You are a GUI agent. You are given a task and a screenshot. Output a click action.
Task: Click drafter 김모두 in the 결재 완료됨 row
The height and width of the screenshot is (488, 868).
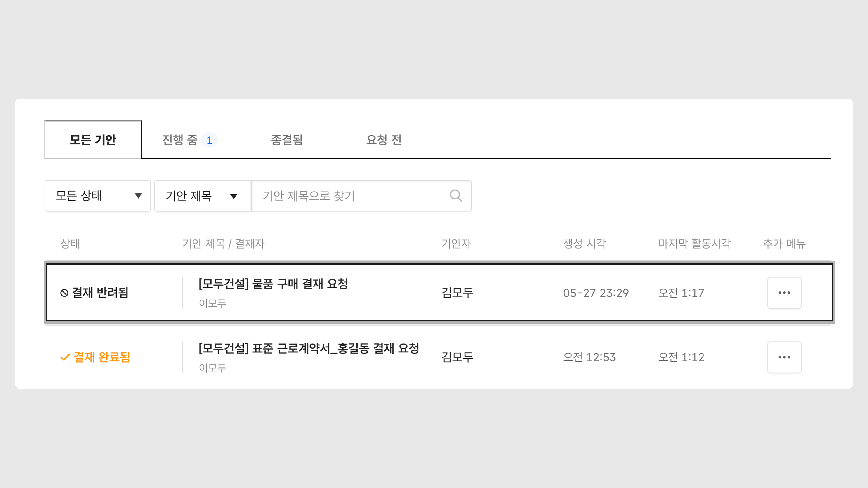click(457, 357)
